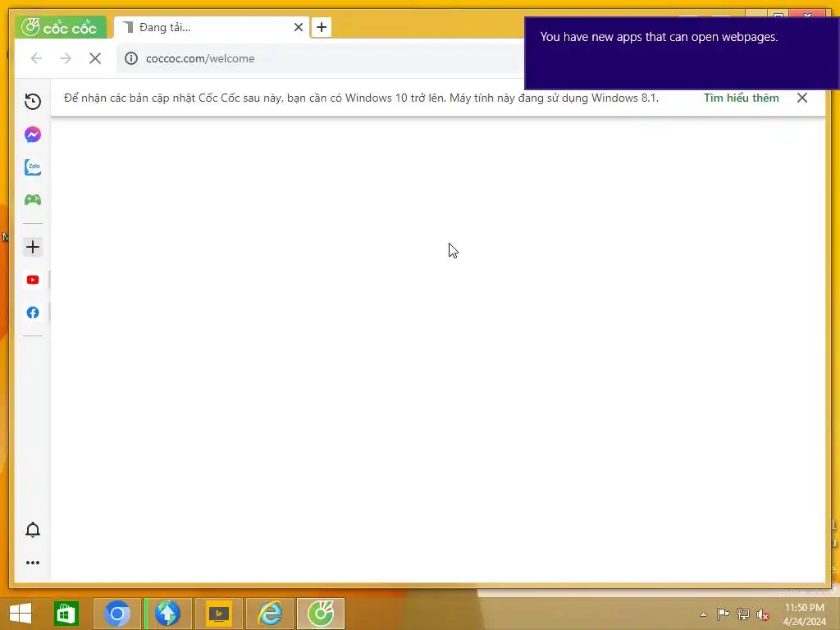
Task: Open the globe arrow app in taskbar
Action: [167, 614]
